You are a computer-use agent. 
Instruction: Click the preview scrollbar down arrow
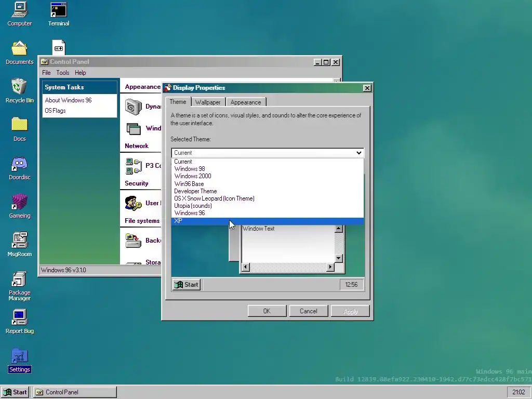pos(338,259)
